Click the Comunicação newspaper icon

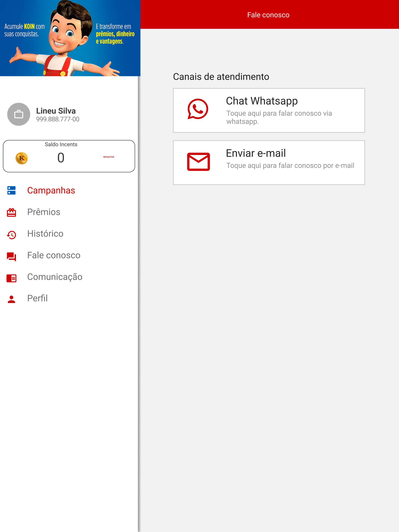[x=11, y=278]
